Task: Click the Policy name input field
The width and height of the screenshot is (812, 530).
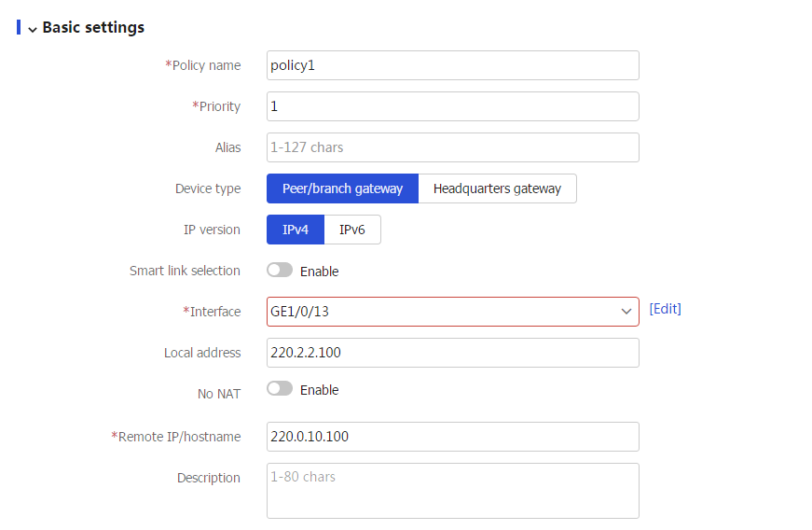Action: point(452,65)
